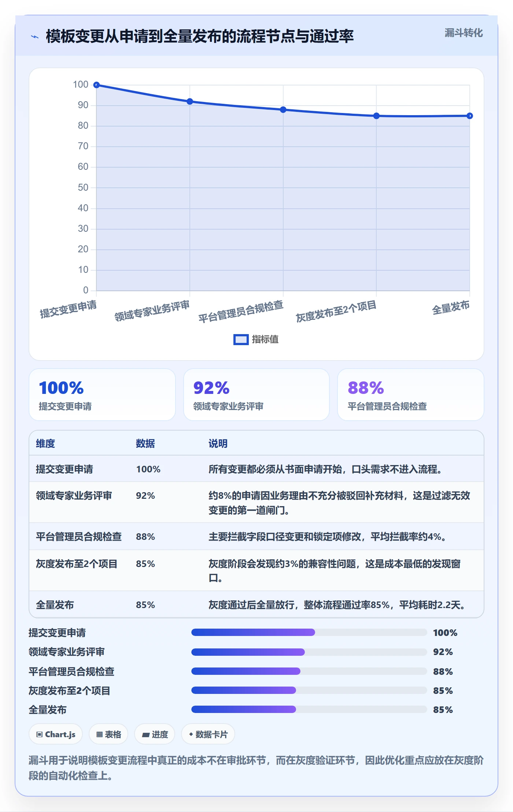The height and width of the screenshot is (812, 513).
Task: Click the 表格 tag chip
Action: [108, 734]
